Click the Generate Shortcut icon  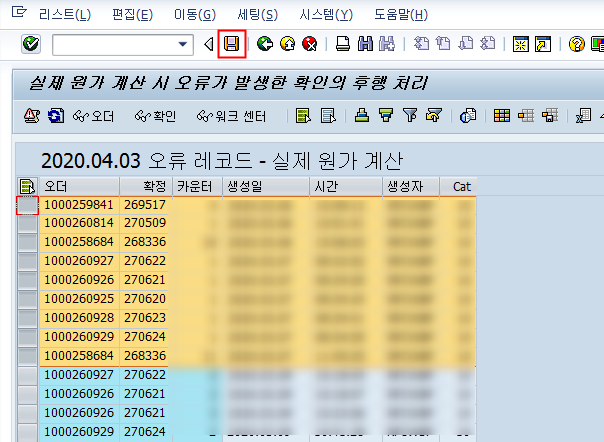pos(543,44)
